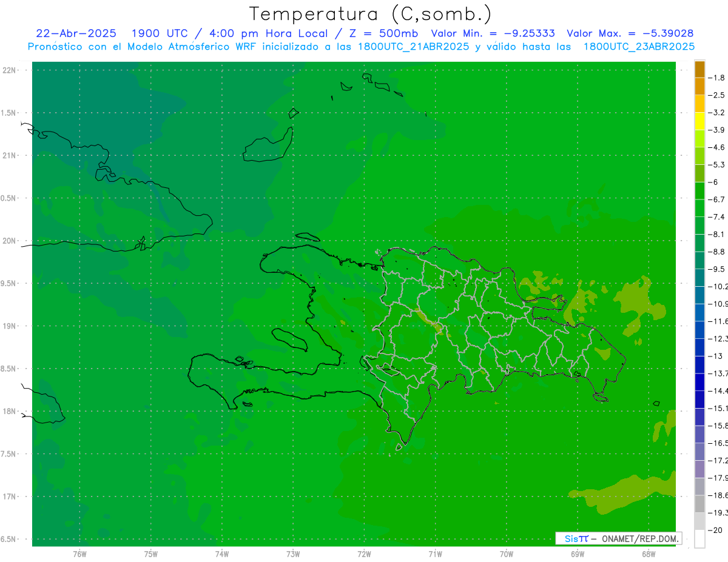The height and width of the screenshot is (562, 728).
Task: Click the "-20" legend value
Action: [716, 530]
